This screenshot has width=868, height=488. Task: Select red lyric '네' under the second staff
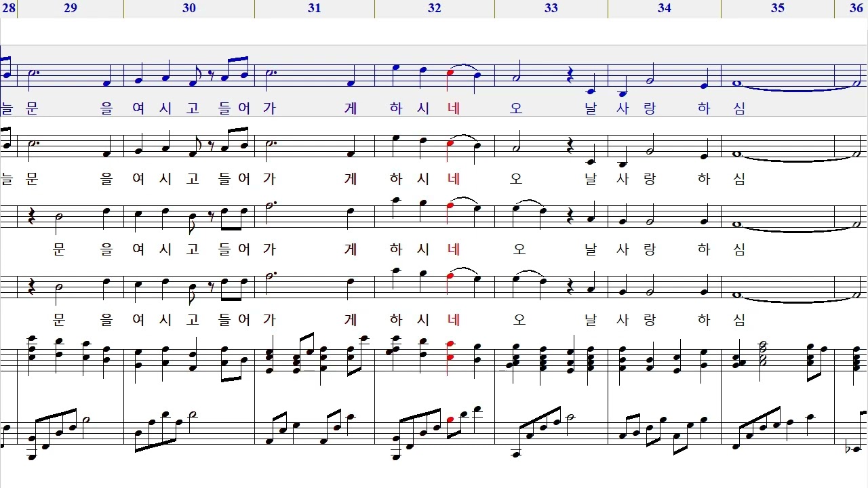pos(454,179)
